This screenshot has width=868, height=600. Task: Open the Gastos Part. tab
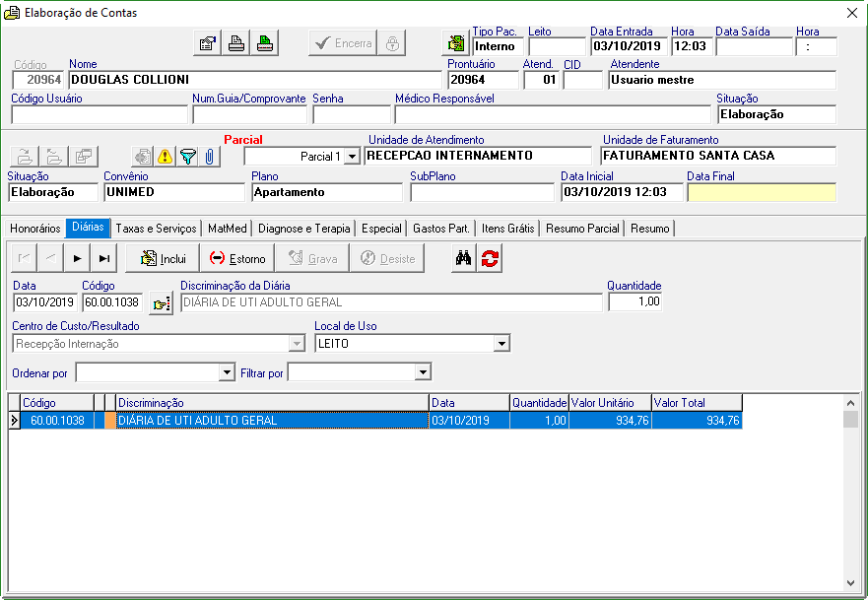pos(441,229)
